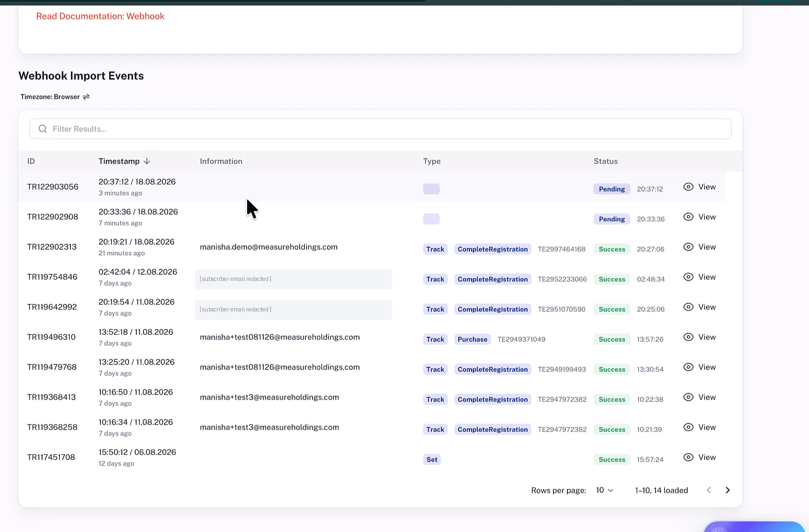Go to the next page of events
Viewport: 809px width, 532px height.
click(728, 490)
